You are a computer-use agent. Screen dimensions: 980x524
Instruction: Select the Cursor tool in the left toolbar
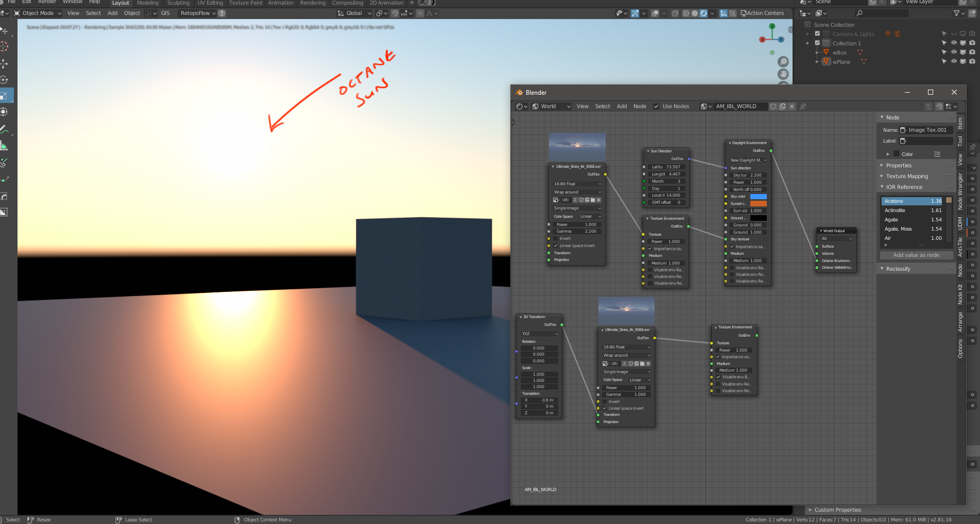point(4,46)
